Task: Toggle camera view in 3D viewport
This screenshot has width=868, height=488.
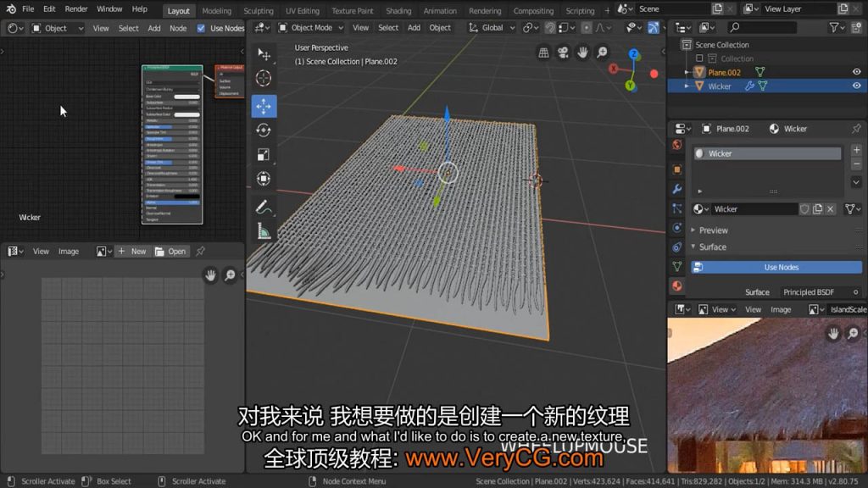Action: [563, 52]
